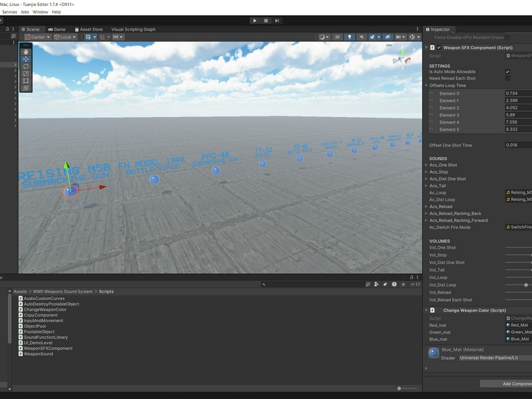This screenshot has height=399, width=532.
Task: Click Search by Label tag icon
Action: (x=385, y=285)
